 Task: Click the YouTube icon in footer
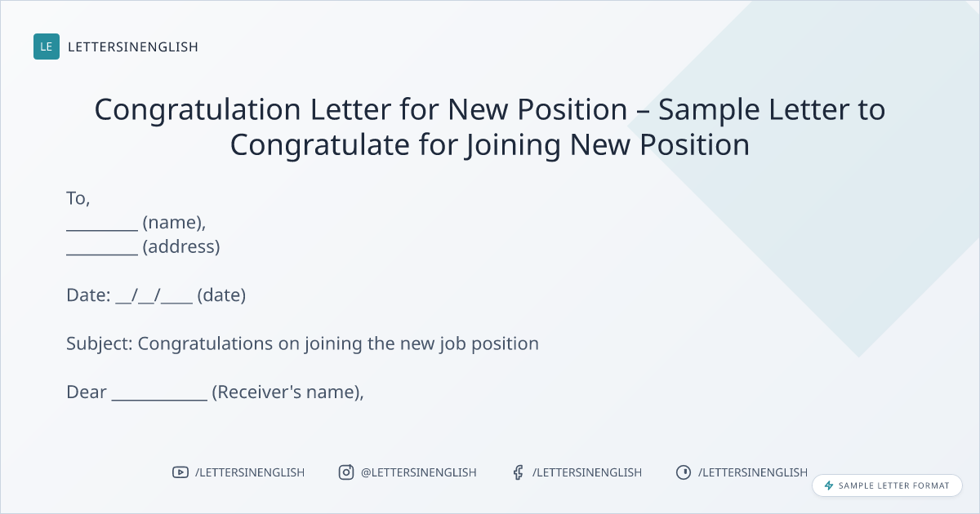coord(180,472)
